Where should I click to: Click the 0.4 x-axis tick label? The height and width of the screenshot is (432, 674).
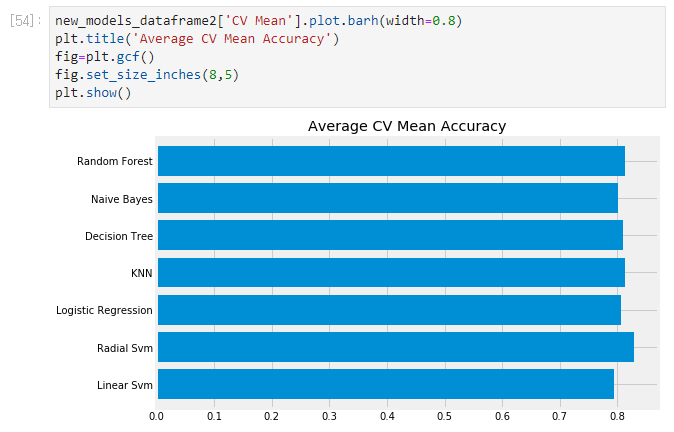[x=387, y=417]
